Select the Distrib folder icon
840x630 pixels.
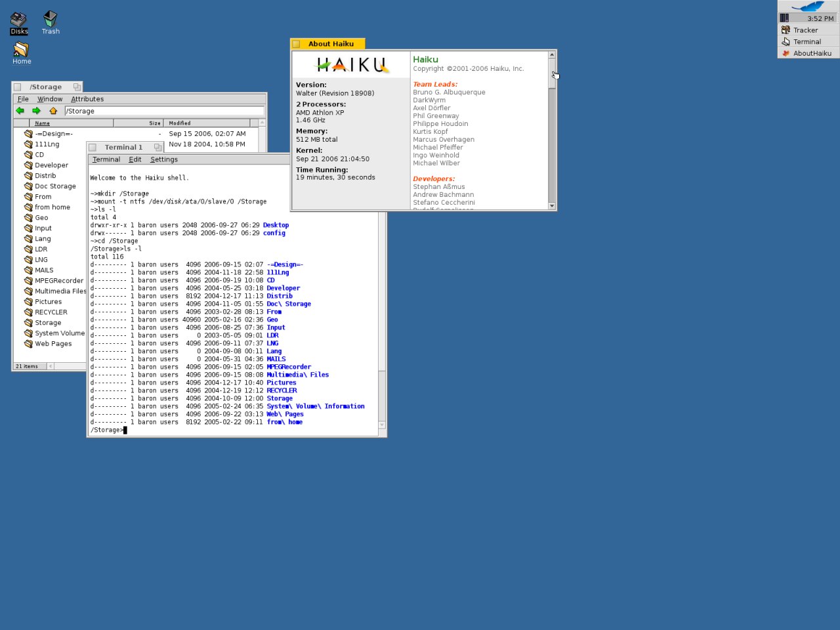click(28, 176)
